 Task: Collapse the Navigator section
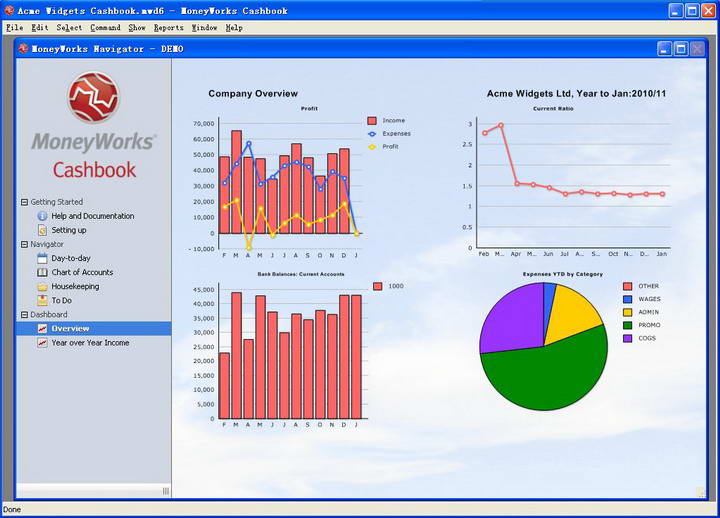[x=24, y=244]
